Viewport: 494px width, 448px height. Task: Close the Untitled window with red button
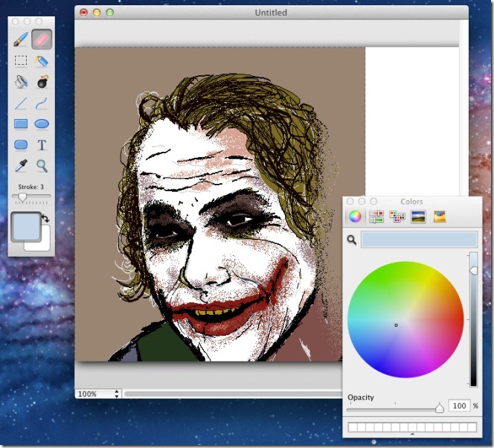pyautogui.click(x=83, y=13)
